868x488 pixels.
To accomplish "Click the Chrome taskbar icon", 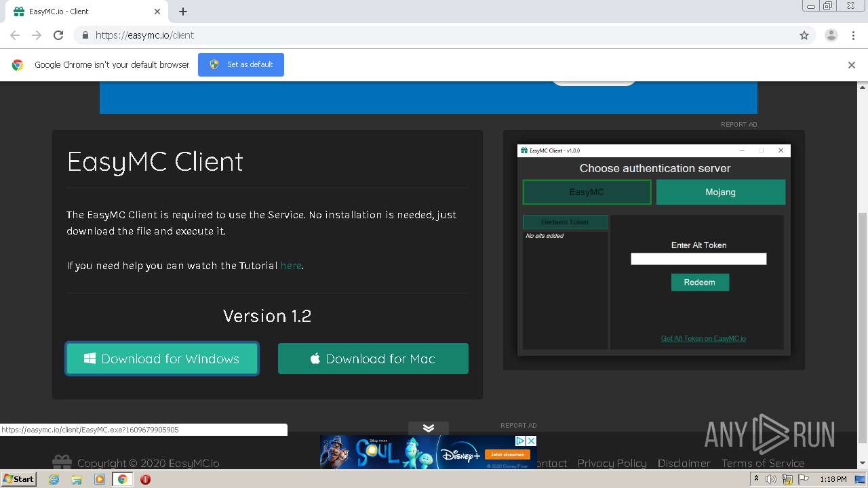I will [123, 479].
